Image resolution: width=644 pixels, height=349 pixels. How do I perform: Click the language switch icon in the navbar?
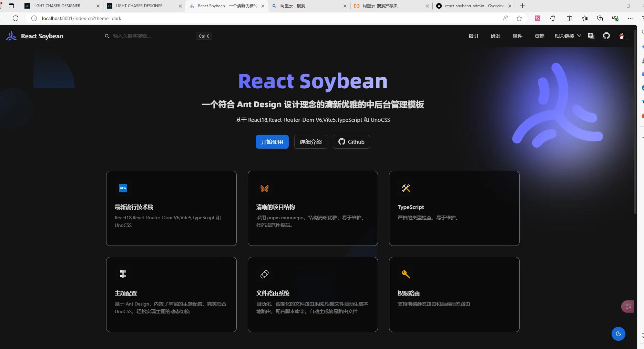point(591,36)
